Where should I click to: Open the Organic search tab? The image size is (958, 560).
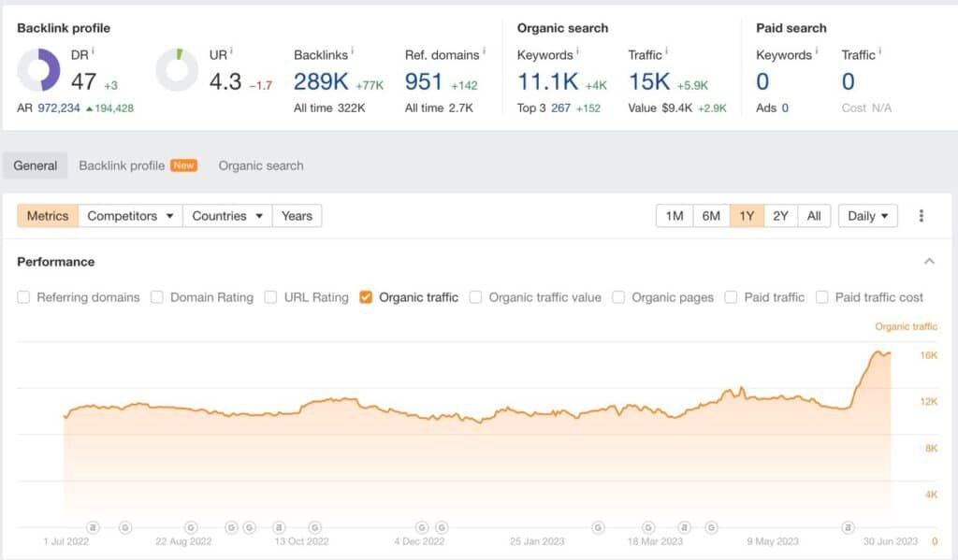click(261, 165)
